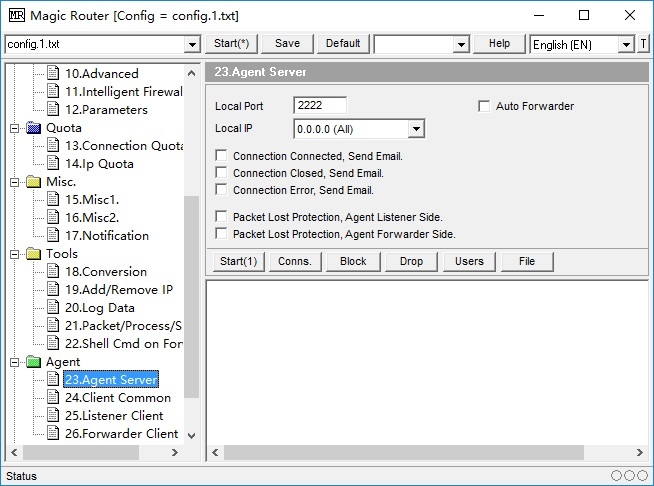Click the Save button
The height and width of the screenshot is (486, 654).
[287, 44]
